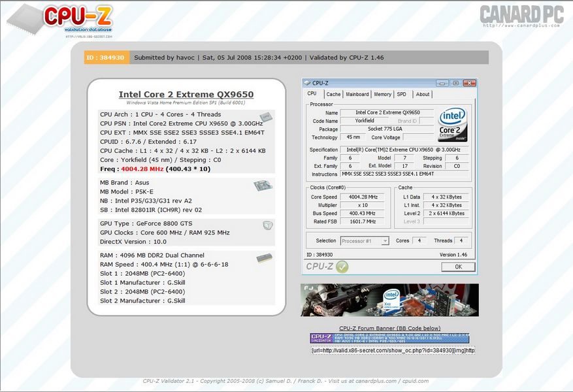Click the 'NB : Intel P35/G33/G31 rev A2' line
Image resolution: width=573 pixels, height=392 pixels.
tap(146, 201)
